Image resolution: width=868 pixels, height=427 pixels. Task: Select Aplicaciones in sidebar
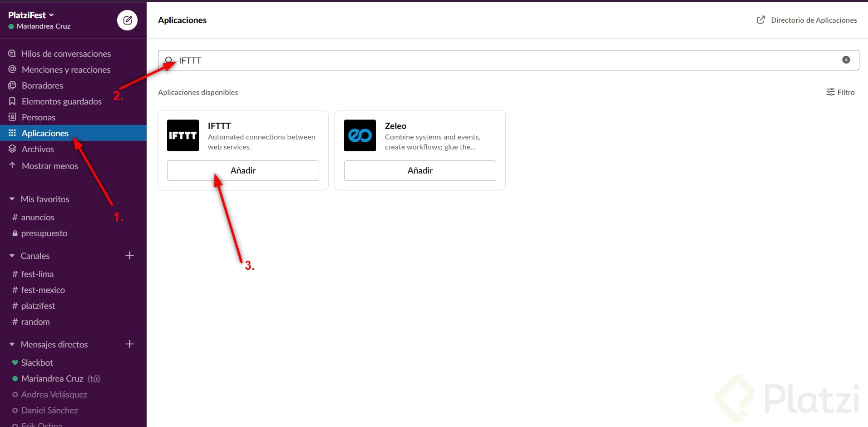tap(73, 133)
